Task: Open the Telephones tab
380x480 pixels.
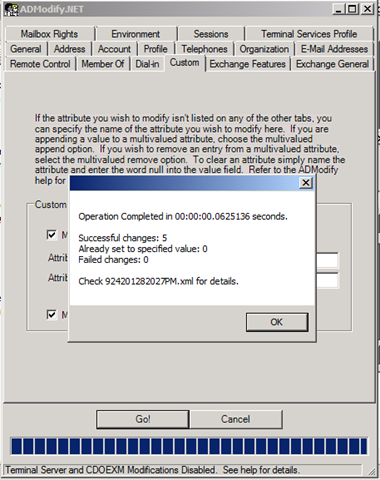Action: click(204, 49)
